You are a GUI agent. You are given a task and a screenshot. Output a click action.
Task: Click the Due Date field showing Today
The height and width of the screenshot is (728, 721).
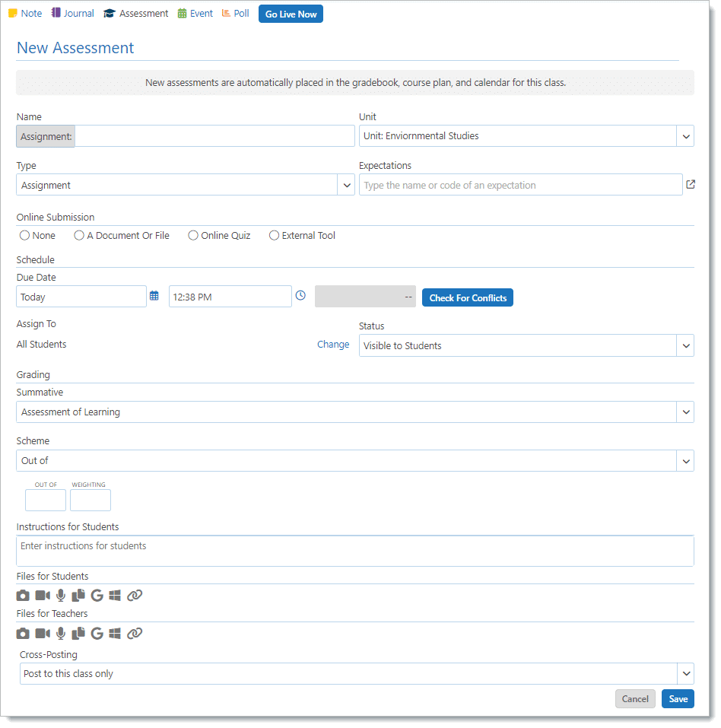(x=81, y=297)
